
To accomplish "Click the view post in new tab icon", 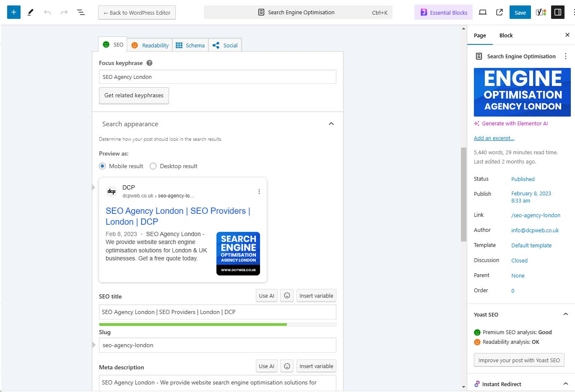I will click(x=499, y=12).
